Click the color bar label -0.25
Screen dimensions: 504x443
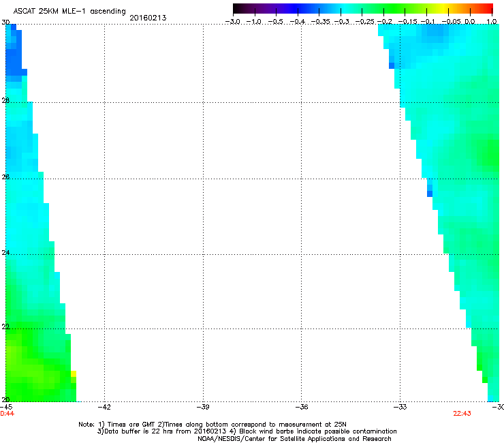tap(365, 22)
